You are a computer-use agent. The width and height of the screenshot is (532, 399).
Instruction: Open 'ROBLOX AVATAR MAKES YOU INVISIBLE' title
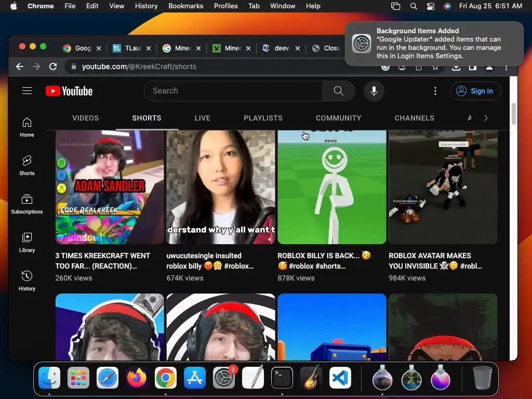click(x=435, y=261)
